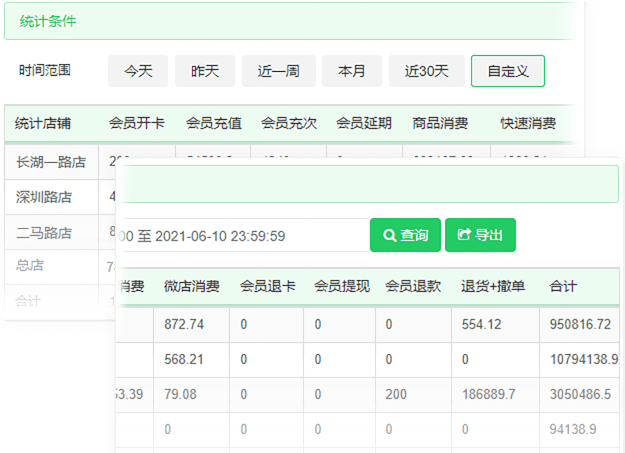Screen dimensions: 625x453
Task: Select the 自定义 custom range option
Action: point(508,71)
